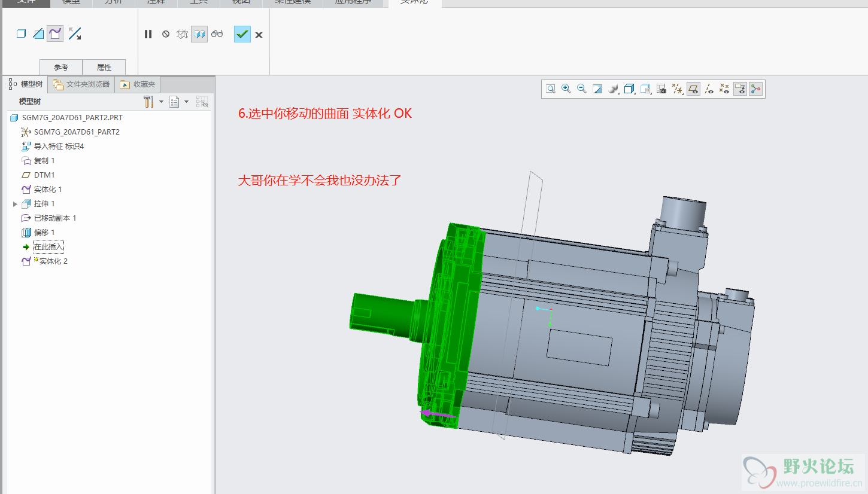Screen dimensions: 868x494
Task: Click the grayed tree filter icon
Action: [202, 102]
